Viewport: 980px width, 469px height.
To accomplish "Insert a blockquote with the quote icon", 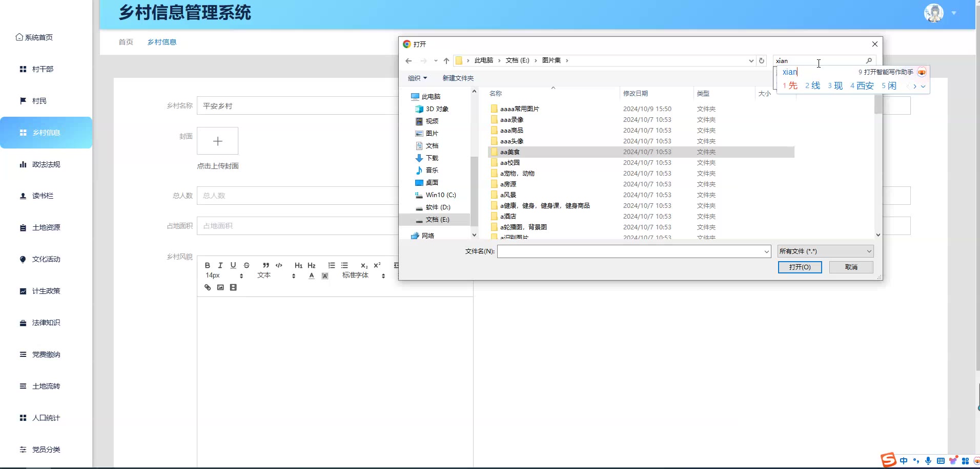I will (266, 265).
